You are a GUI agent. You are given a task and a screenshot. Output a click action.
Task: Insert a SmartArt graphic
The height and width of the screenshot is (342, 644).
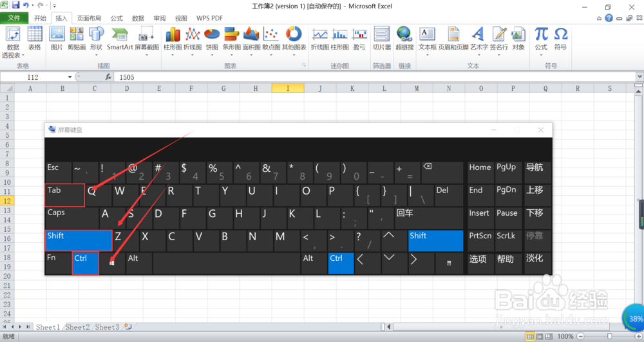[x=120, y=39]
